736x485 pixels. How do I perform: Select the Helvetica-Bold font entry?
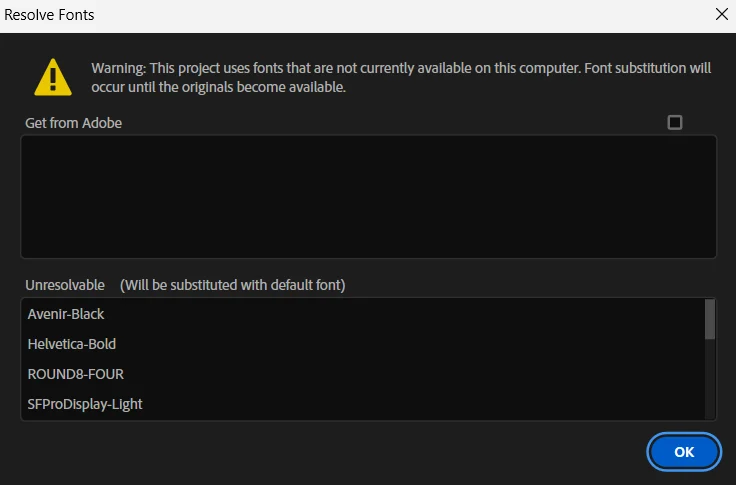72,344
